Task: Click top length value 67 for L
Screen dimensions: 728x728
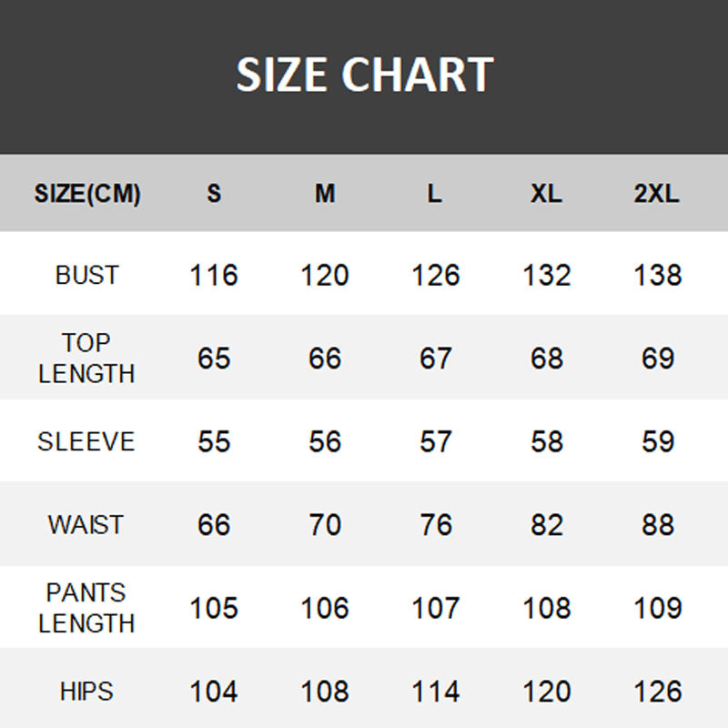Action: [x=436, y=359]
